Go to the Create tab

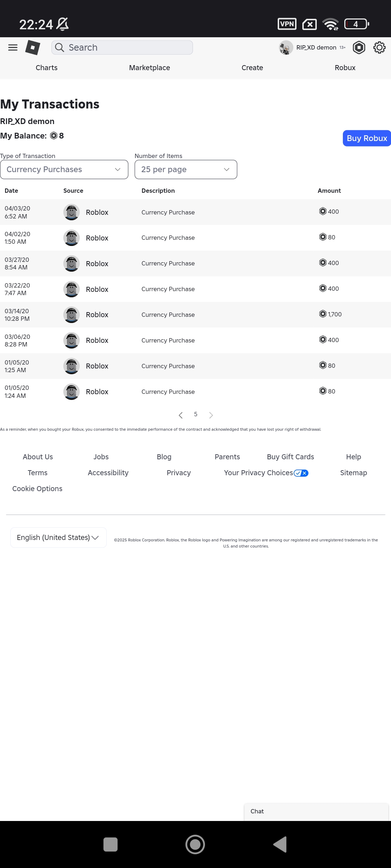252,68
